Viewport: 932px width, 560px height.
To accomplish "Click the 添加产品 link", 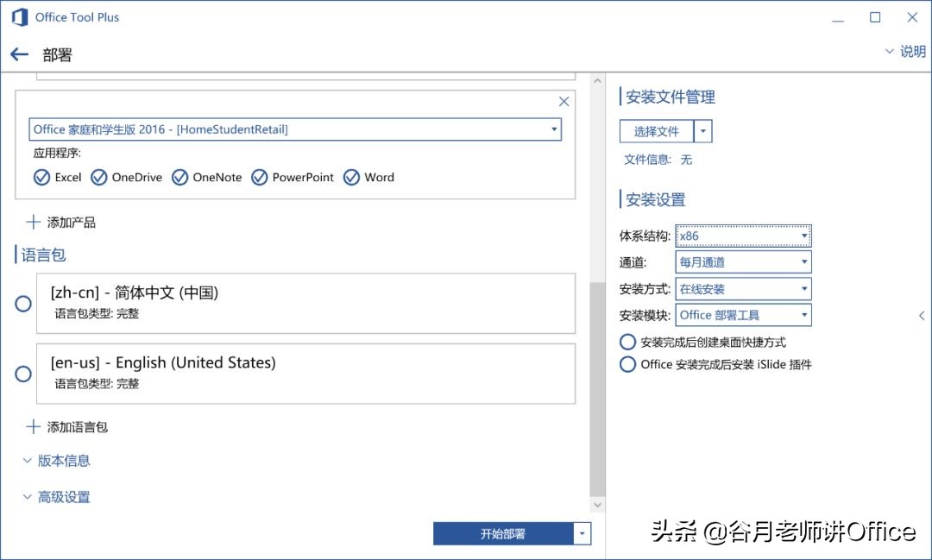I will click(x=72, y=223).
